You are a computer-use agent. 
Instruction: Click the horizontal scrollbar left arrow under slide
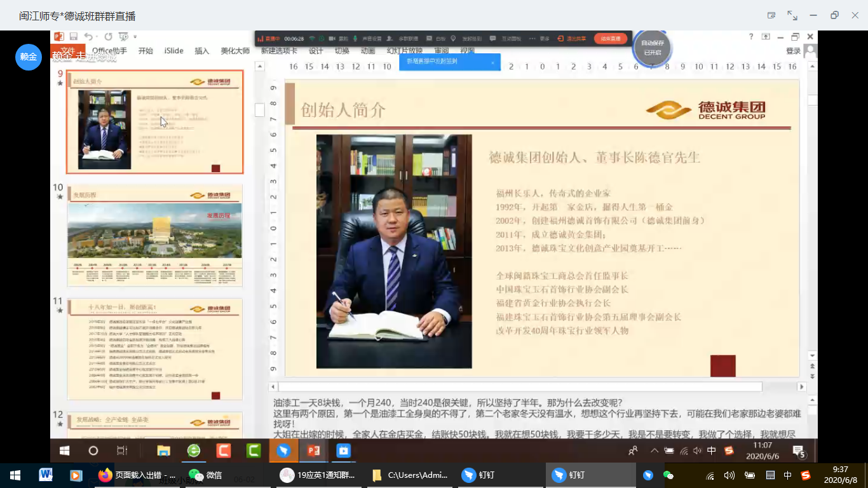(x=273, y=386)
